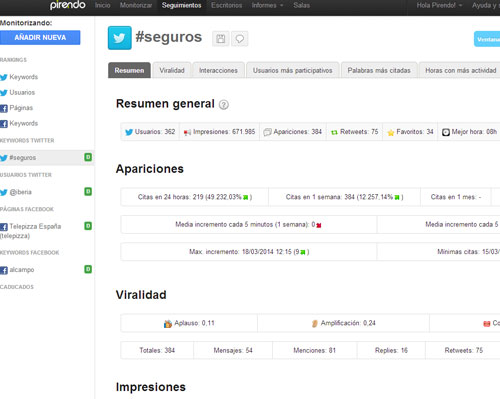Click the Facebook icon next to Keywords ranking

(x=4, y=124)
